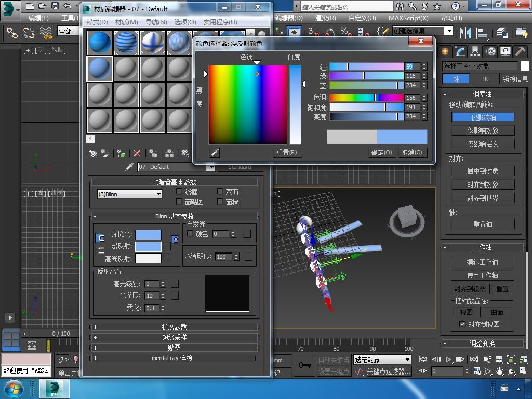Image resolution: width=532 pixels, height=399 pixels.
Task: Click the eyedropper in the color selector
Action: point(214,152)
